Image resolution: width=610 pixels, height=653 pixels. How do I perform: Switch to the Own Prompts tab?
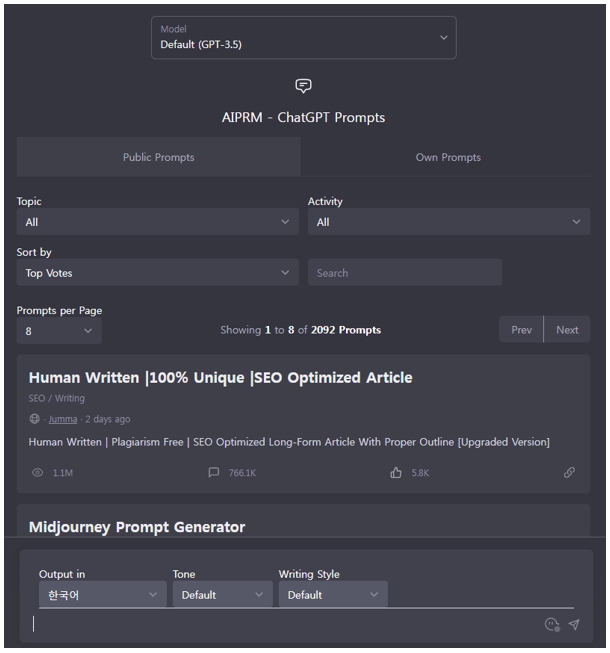click(x=448, y=157)
